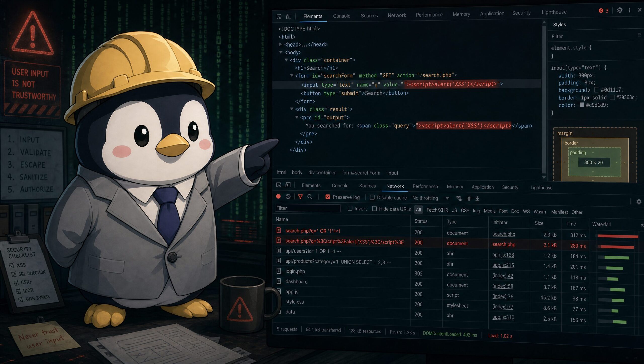Filter requests by Doc type
This screenshot has width=644, height=364.
[x=515, y=211]
